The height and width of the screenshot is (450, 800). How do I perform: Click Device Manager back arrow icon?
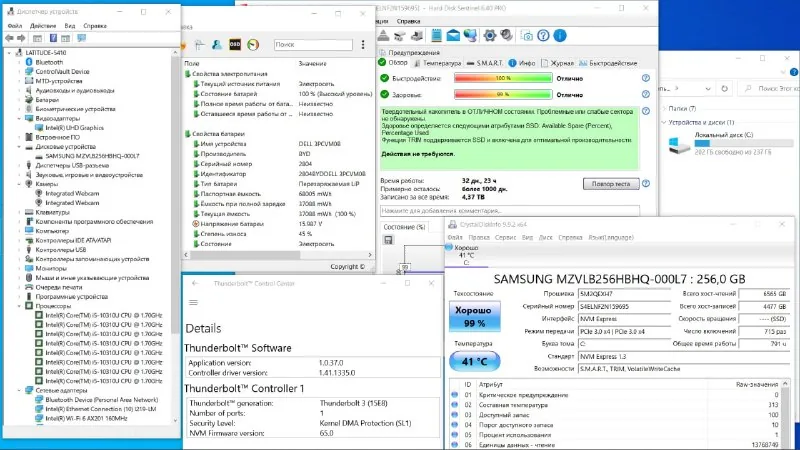9,38
